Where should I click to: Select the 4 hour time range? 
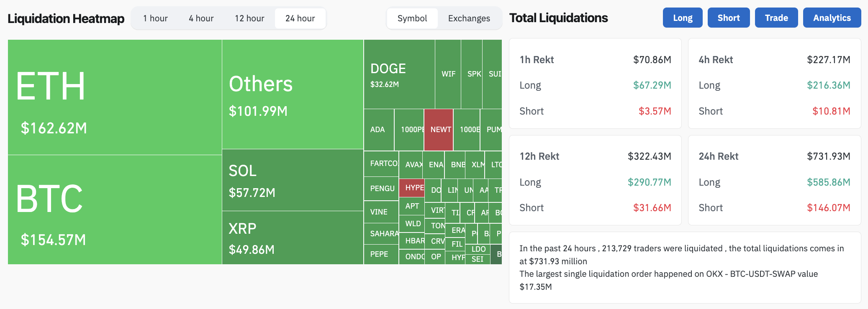point(201,18)
